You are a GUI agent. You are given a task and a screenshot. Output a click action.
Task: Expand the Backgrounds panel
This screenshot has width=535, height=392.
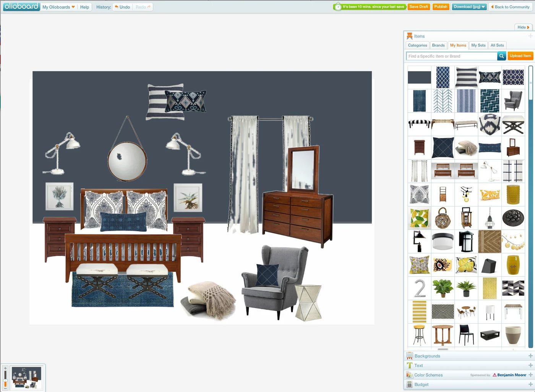pos(469,356)
